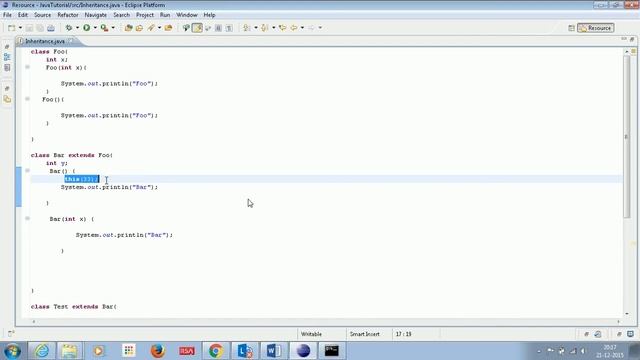
Task: Click the Writable status bar entry
Action: point(311,334)
